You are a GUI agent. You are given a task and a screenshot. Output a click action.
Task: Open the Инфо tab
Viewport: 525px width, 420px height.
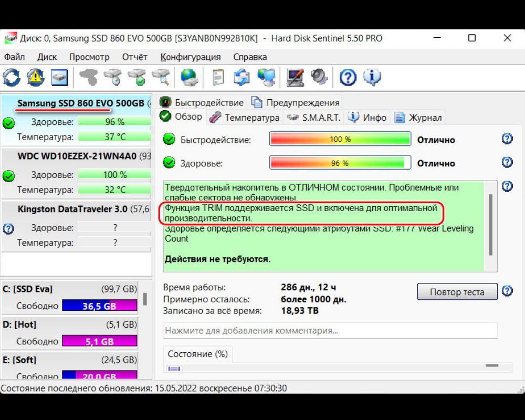(367, 118)
